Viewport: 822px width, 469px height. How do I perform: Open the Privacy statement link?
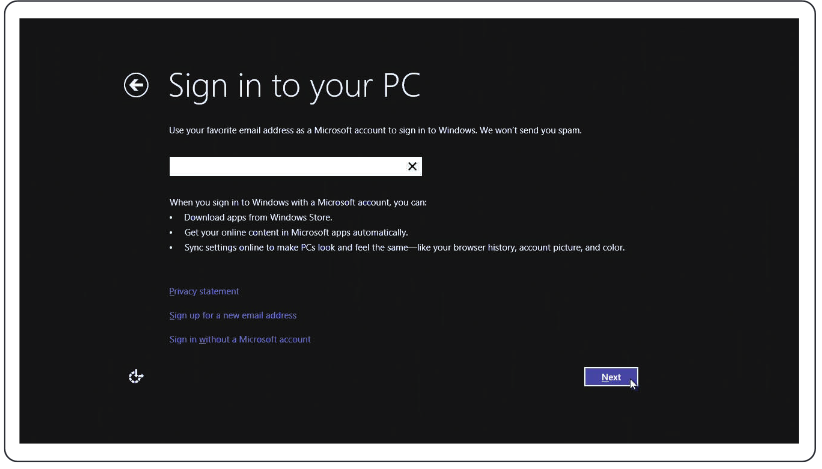pos(204,291)
